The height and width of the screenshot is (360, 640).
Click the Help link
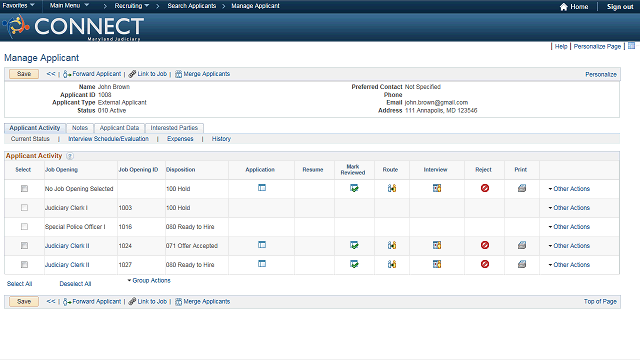point(561,47)
